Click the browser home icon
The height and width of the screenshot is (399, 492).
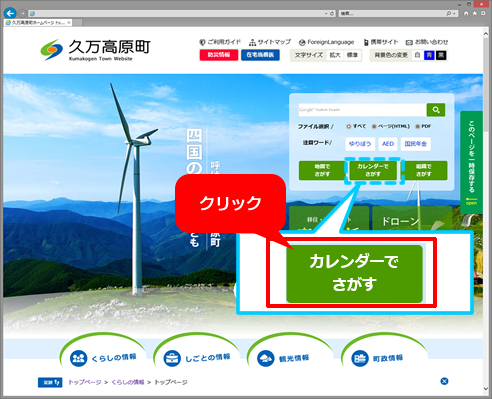tap(466, 13)
